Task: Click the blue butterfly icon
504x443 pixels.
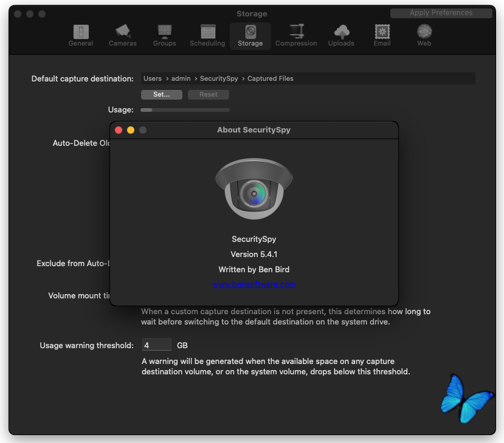Action: click(x=466, y=399)
